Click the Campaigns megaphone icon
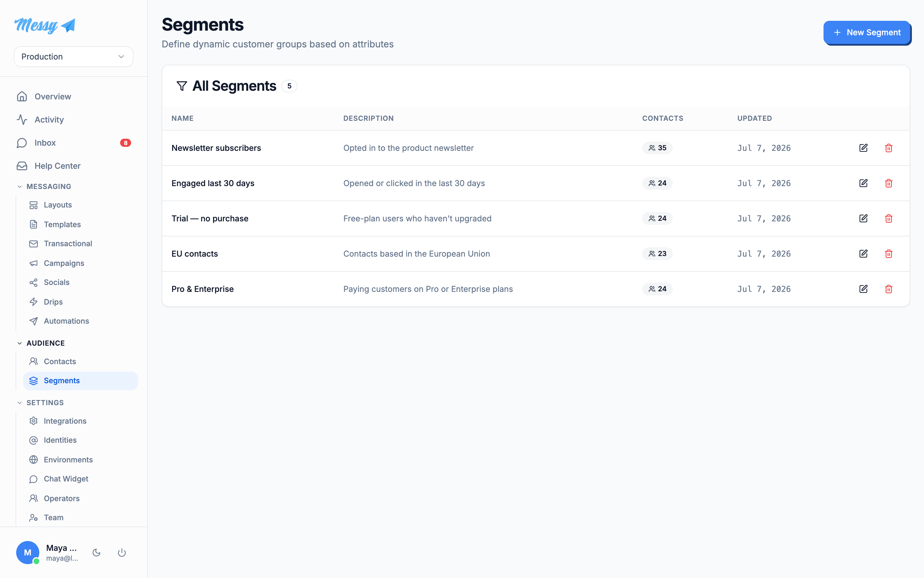Screen dimensions: 924x578 [33, 263]
